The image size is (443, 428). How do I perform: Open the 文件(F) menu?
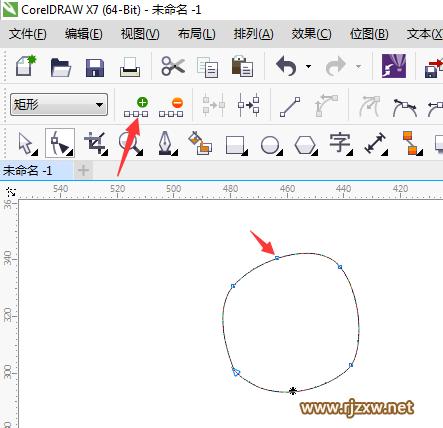pyautogui.click(x=27, y=34)
